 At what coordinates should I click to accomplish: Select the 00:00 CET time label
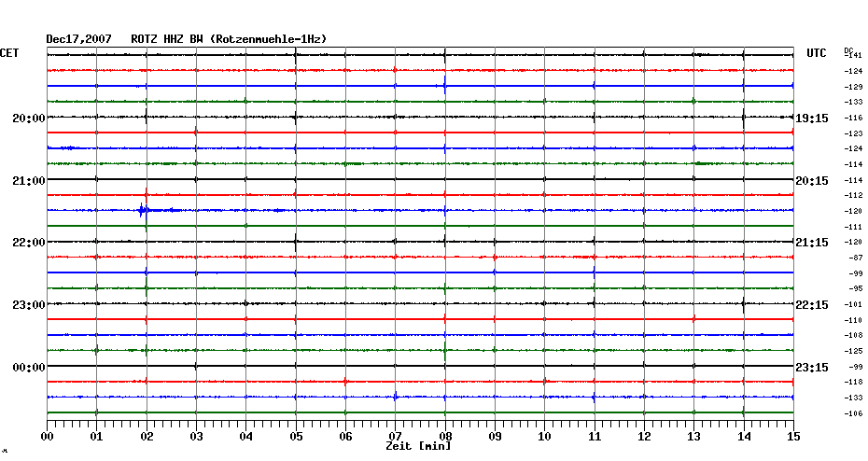(29, 368)
